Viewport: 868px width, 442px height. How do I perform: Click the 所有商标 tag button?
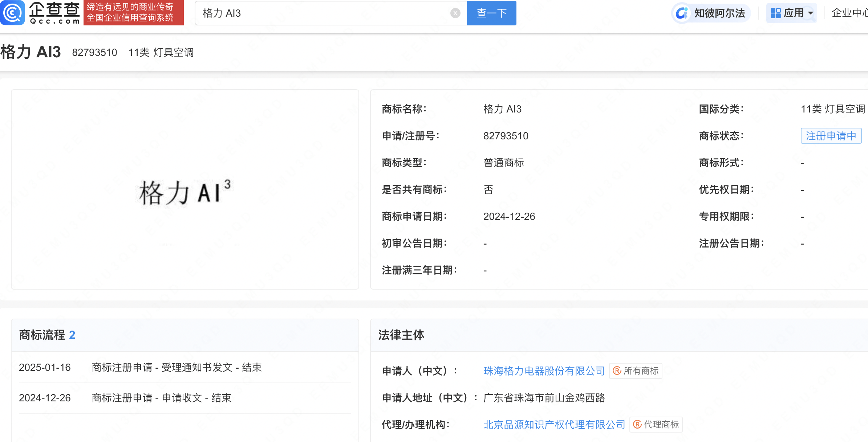pos(636,371)
